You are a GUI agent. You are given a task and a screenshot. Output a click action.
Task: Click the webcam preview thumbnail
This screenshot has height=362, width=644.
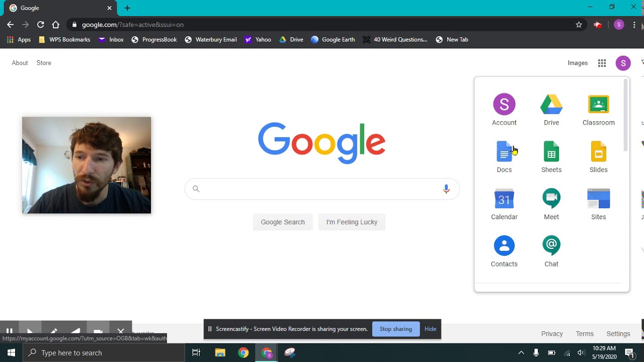pos(87,165)
